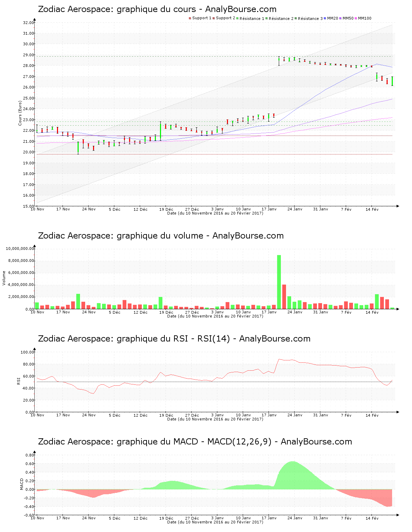Click the green MACD peak near 24 Janv

(x=293, y=475)
